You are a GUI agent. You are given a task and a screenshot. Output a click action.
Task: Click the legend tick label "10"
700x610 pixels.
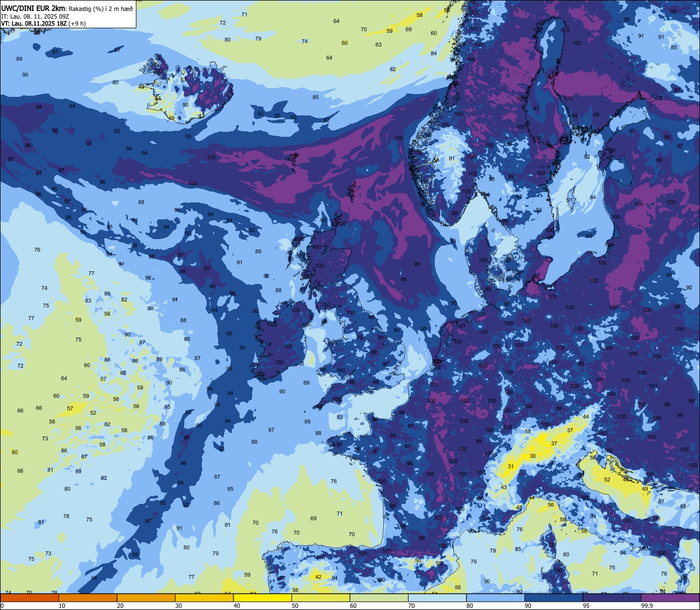62,606
